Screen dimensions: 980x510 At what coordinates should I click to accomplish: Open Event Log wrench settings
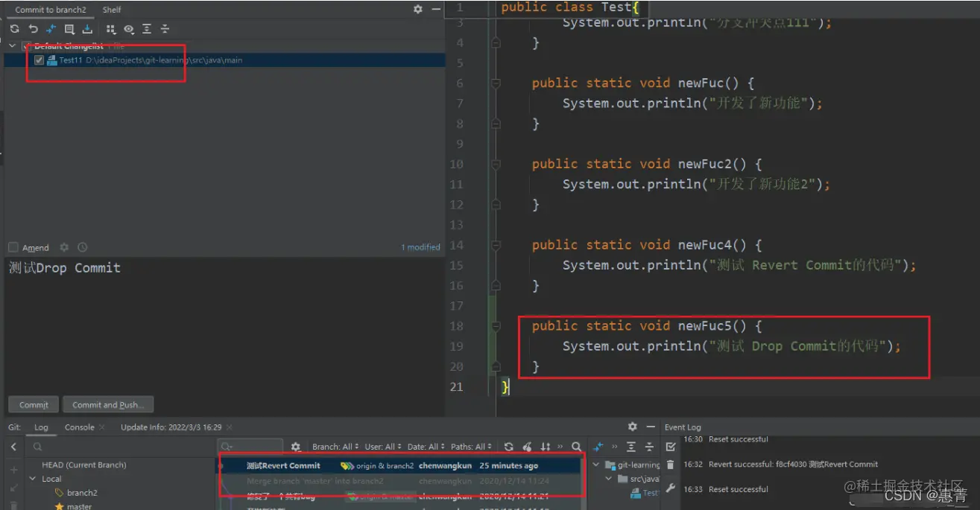(671, 488)
